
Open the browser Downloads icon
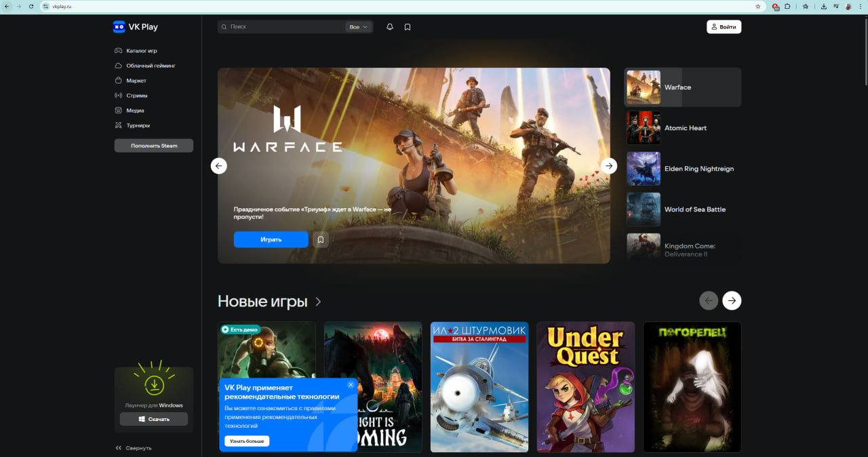(x=823, y=6)
